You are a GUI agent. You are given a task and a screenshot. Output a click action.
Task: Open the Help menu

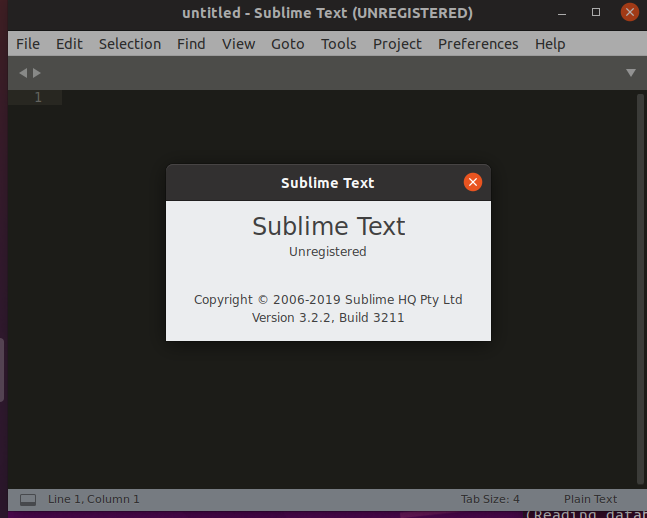[x=550, y=44]
